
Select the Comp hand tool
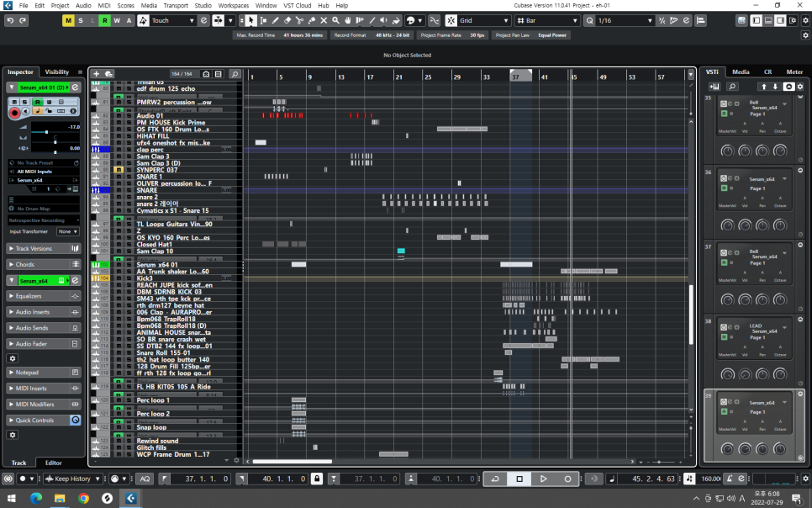(x=348, y=21)
